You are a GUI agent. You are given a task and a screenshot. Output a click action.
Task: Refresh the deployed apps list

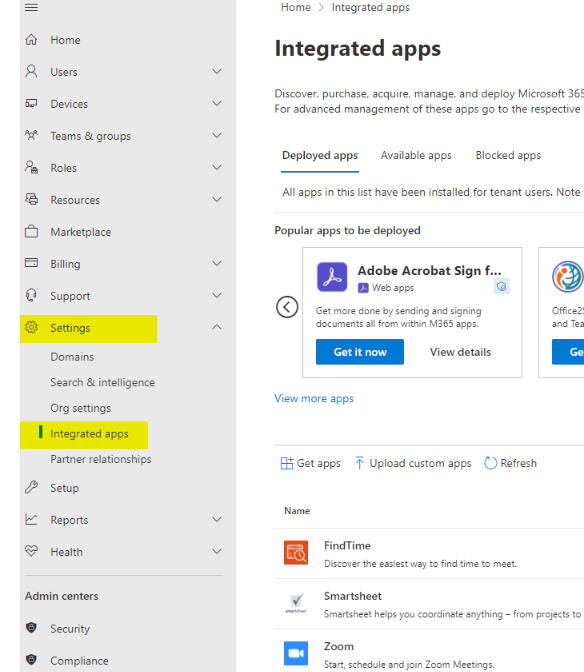tap(510, 463)
